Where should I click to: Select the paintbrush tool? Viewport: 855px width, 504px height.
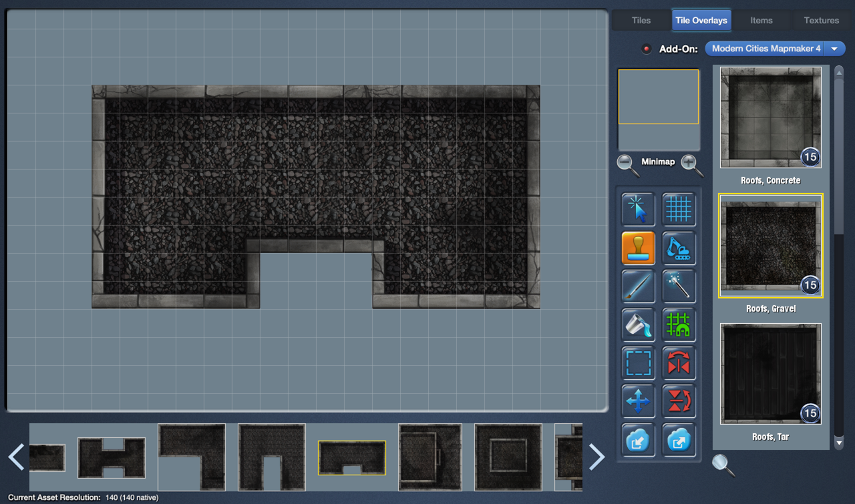pos(638,286)
